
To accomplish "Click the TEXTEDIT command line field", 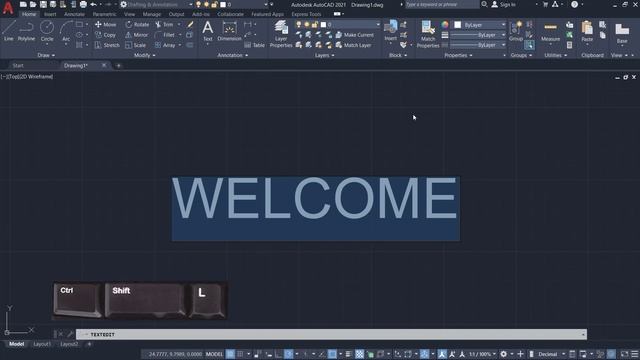I will (x=331, y=334).
